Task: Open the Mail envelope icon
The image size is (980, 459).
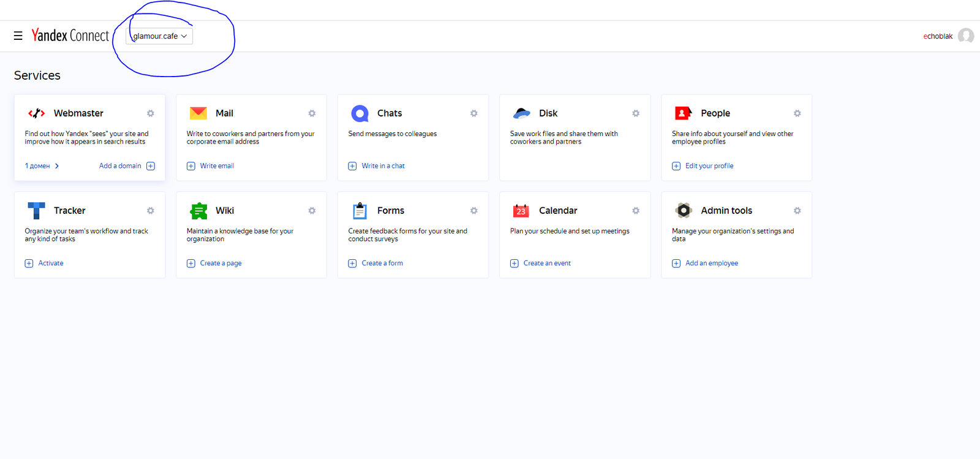Action: (198, 113)
